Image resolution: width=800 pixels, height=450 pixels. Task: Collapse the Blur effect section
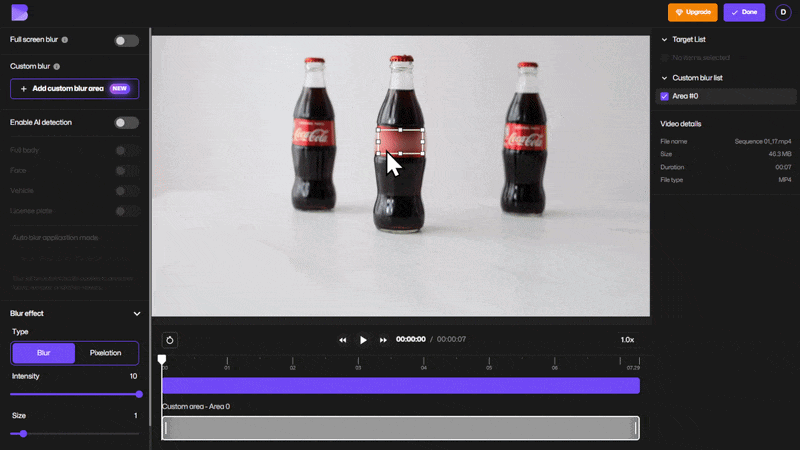(x=137, y=314)
